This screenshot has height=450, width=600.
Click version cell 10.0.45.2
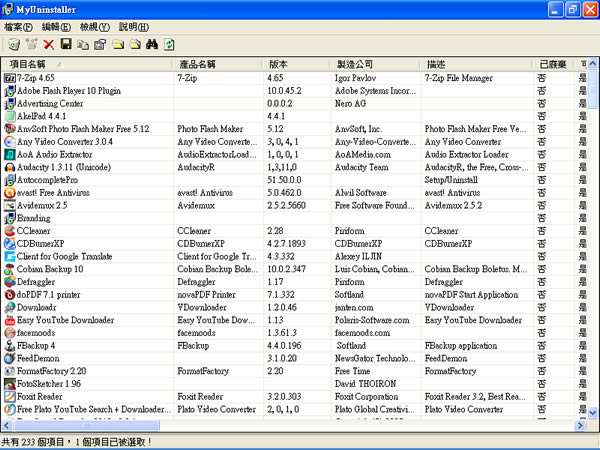(x=284, y=91)
